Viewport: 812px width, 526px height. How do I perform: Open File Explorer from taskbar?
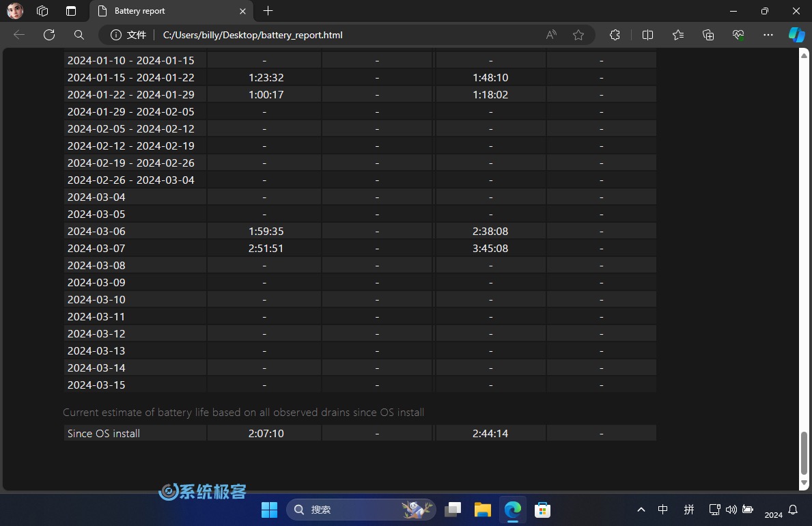coord(483,510)
